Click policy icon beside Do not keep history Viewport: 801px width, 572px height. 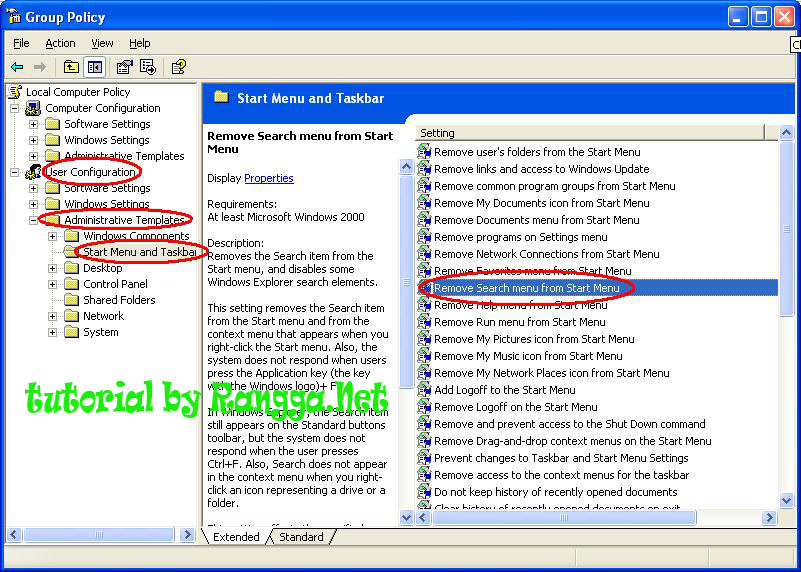(x=425, y=492)
